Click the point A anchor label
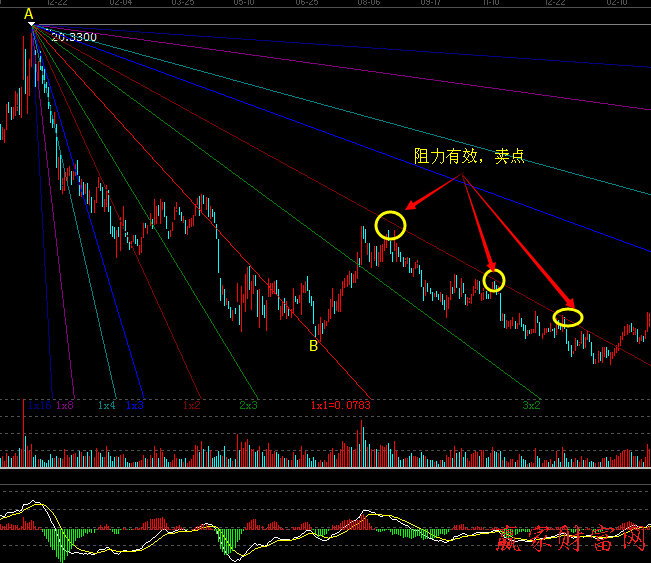This screenshot has width=651, height=563. pos(29,13)
